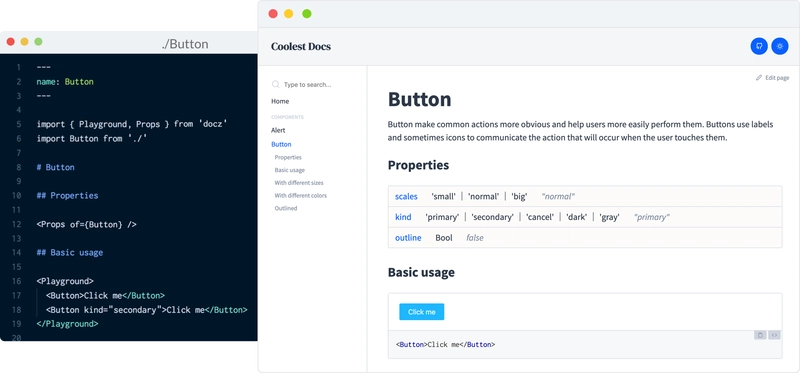800x373 pixels.
Task: Click the Properties section heading in docs
Action: tap(418, 165)
